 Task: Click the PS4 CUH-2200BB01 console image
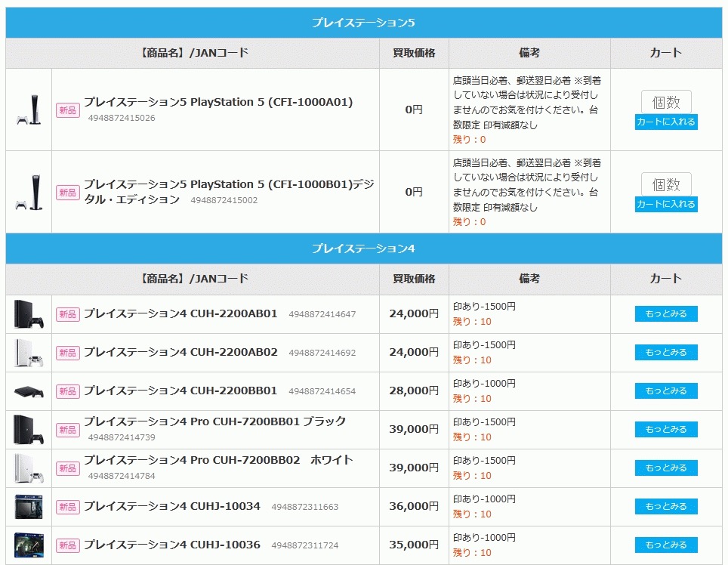tap(29, 391)
